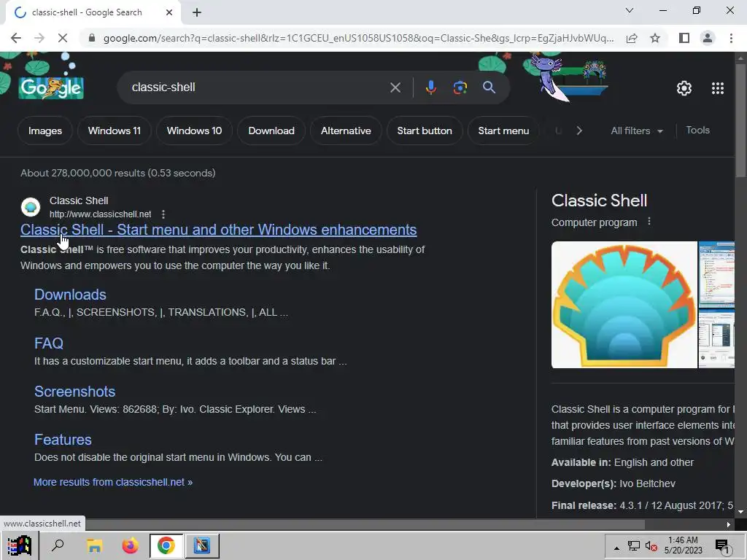Open the tab search chevron
Viewport: 747px width, 560px height.
click(x=630, y=10)
